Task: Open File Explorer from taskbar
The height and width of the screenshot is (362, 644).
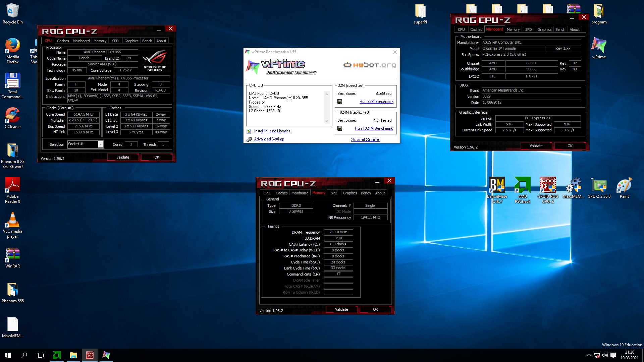Action: [73, 355]
